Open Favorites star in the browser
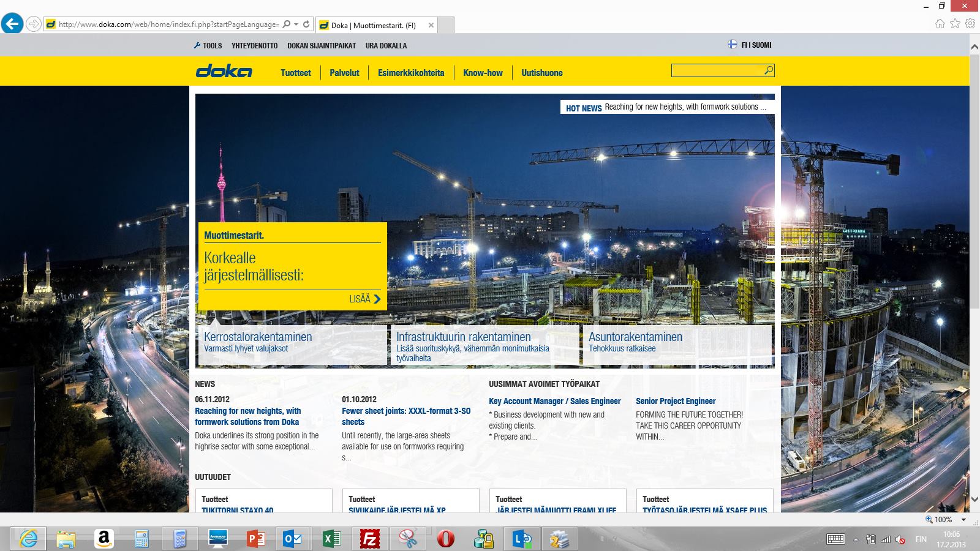 coord(955,24)
